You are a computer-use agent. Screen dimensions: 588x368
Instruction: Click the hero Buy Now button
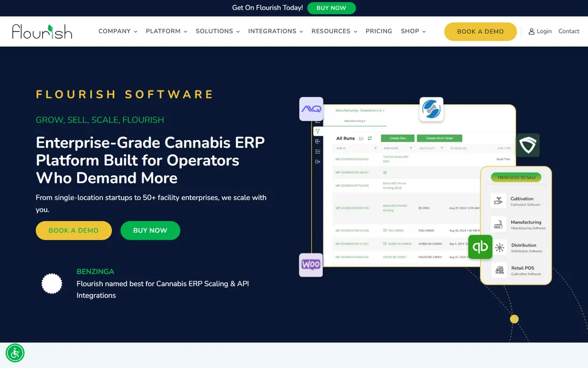pyautogui.click(x=150, y=231)
